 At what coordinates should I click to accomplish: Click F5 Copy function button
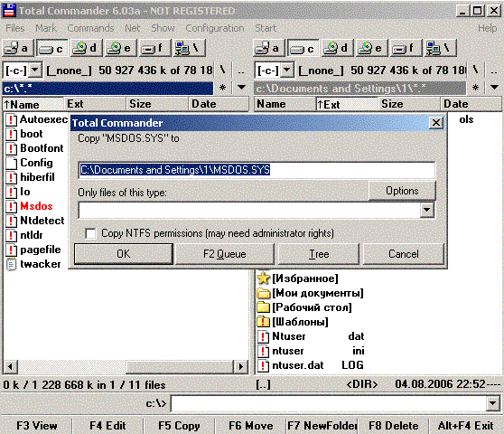point(179,426)
